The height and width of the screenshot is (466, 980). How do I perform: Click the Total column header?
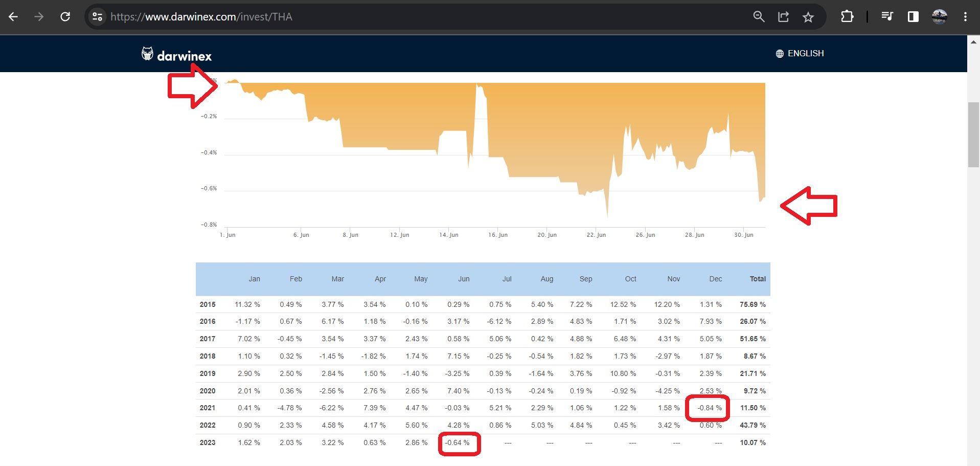coord(757,279)
